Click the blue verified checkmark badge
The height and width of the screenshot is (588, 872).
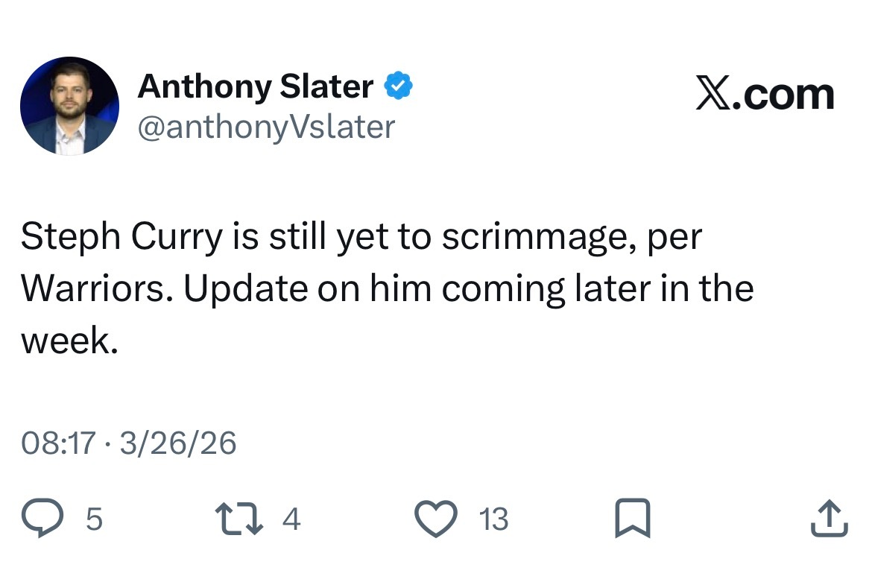point(399,87)
